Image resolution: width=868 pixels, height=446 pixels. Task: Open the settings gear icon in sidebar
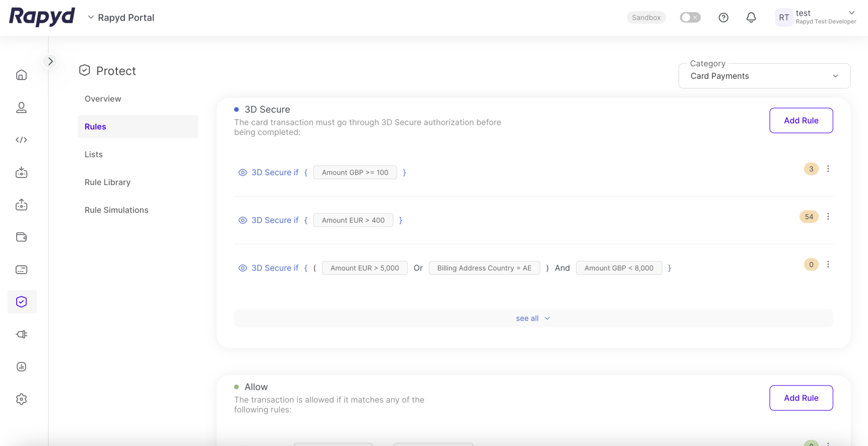pos(21,399)
